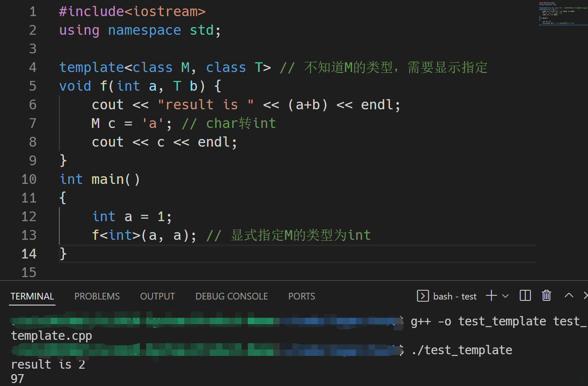
Task: Click "template<class M, class T>" declaration
Action: (x=165, y=67)
